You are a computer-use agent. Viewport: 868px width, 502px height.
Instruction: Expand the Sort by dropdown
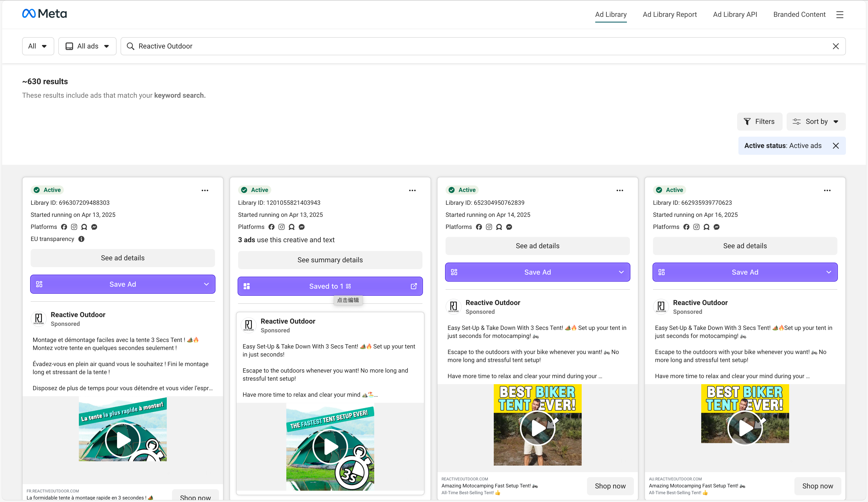pos(816,122)
